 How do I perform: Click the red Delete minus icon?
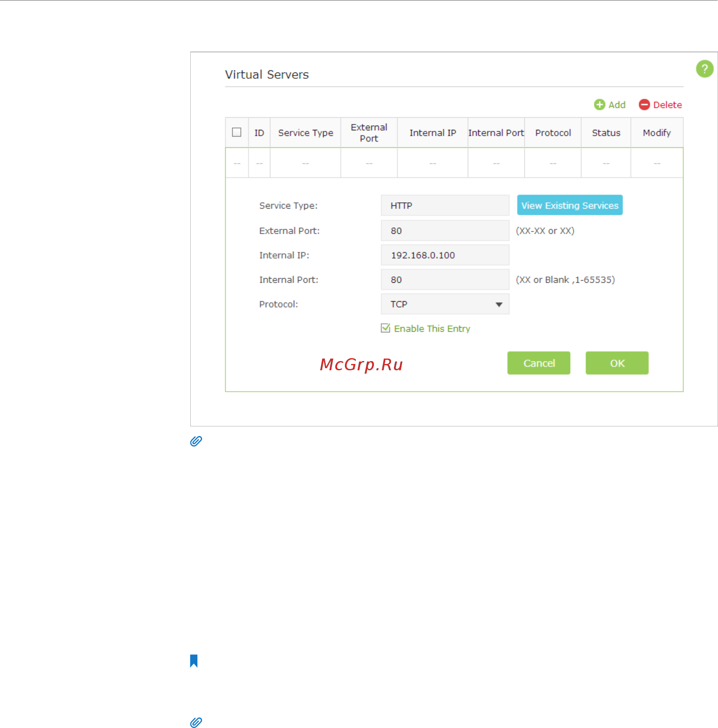coord(644,105)
